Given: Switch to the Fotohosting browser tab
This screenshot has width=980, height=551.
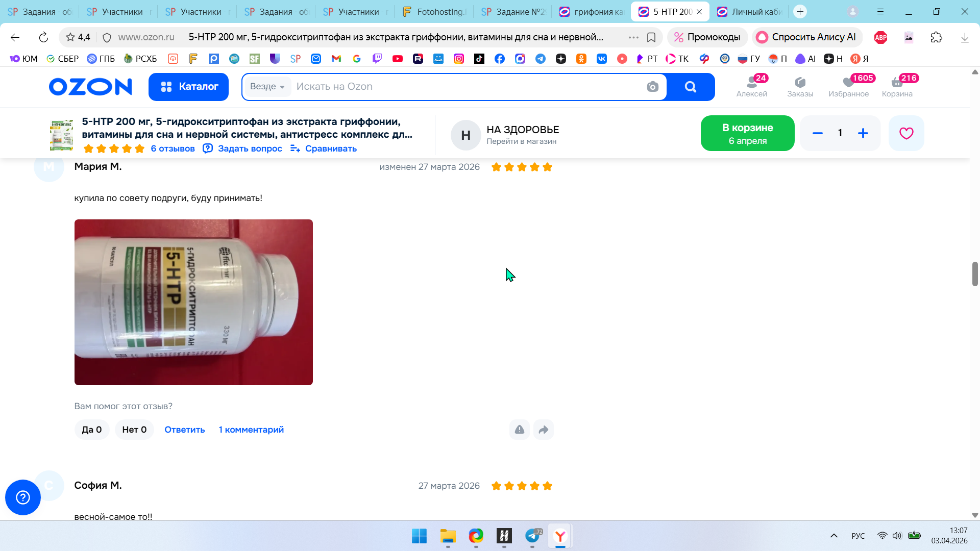Looking at the screenshot, I should pos(434,12).
